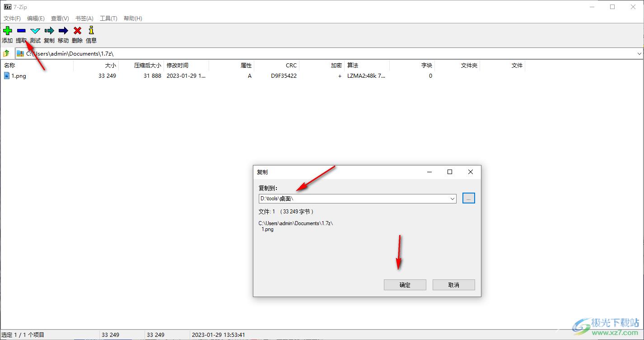Click the packed size 31 888
644x340 pixels.
coord(152,76)
